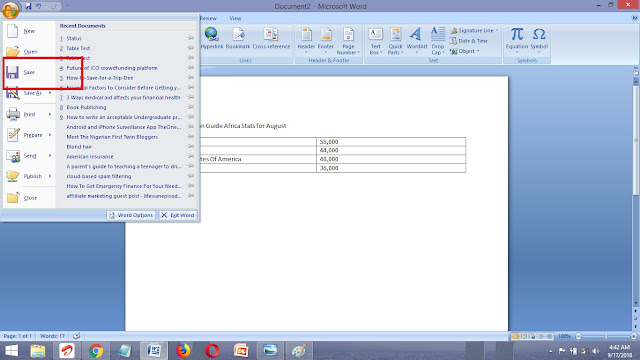Switch to the View tab
The width and height of the screenshot is (640, 360).
tap(235, 18)
